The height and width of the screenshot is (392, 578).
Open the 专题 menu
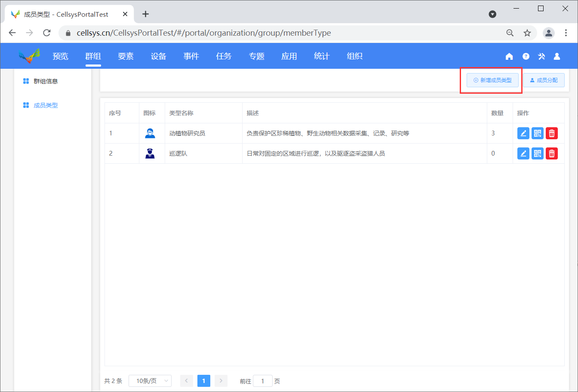pos(257,56)
